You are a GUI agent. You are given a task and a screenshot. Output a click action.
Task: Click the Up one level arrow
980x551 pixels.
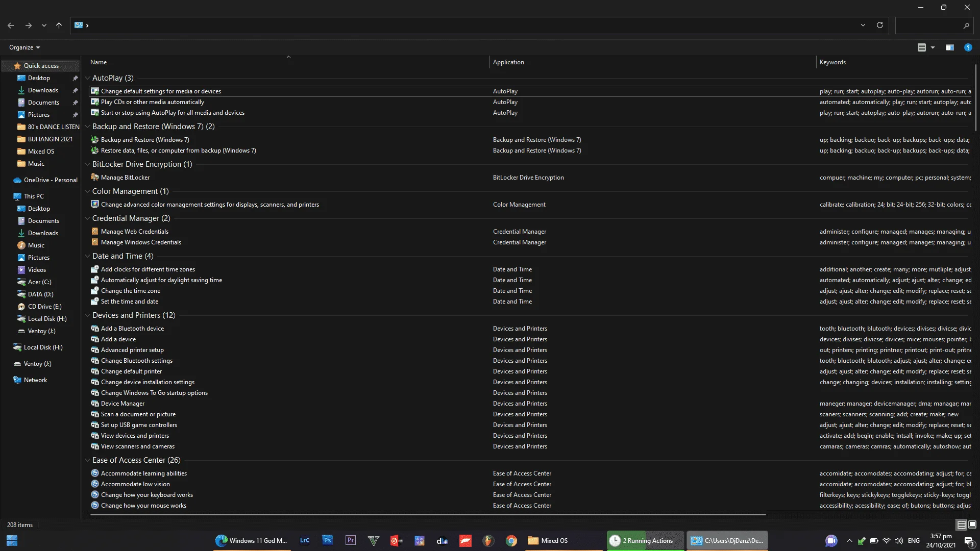click(x=59, y=26)
